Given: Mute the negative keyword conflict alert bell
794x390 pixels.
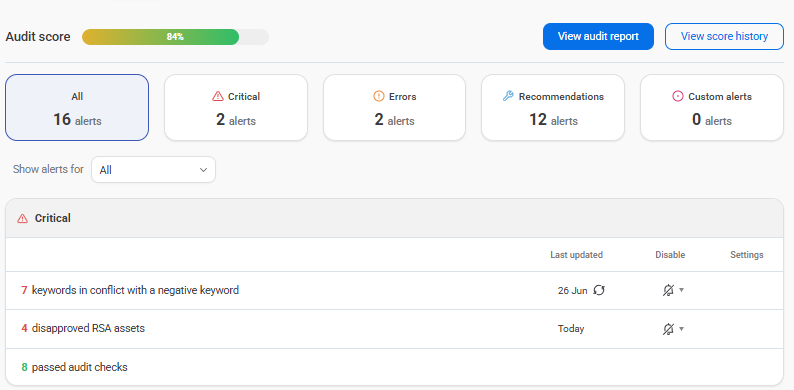Looking at the screenshot, I should [668, 290].
